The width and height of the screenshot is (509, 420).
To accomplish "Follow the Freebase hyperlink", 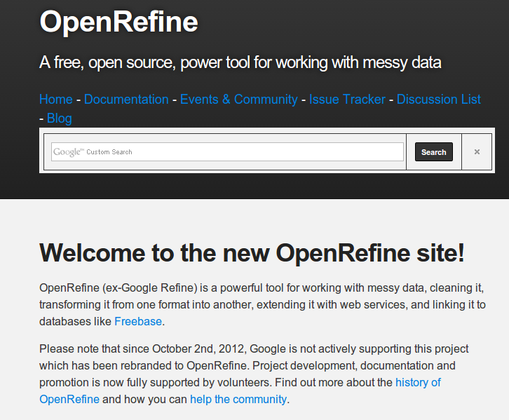I will (x=138, y=321).
